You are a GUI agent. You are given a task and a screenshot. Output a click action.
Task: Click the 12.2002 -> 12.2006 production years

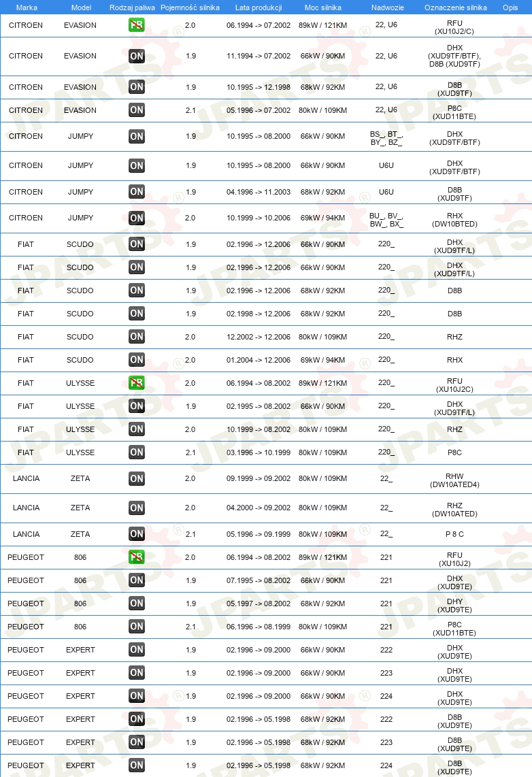(x=259, y=337)
